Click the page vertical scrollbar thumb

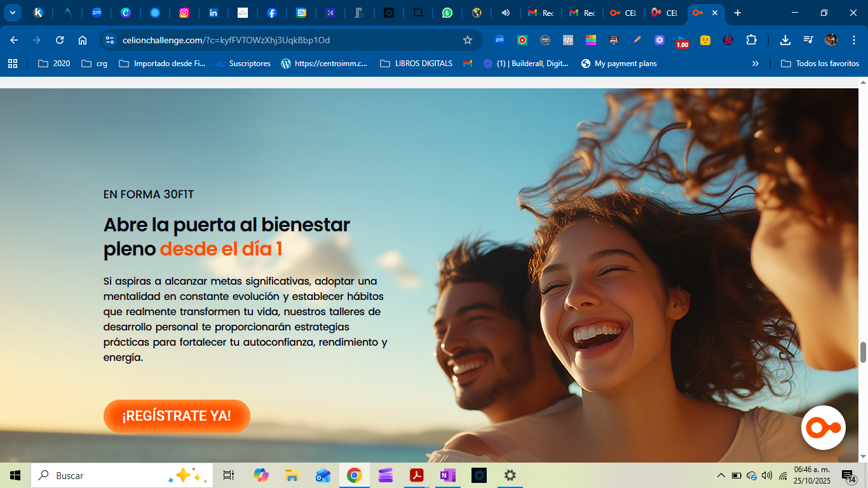863,352
